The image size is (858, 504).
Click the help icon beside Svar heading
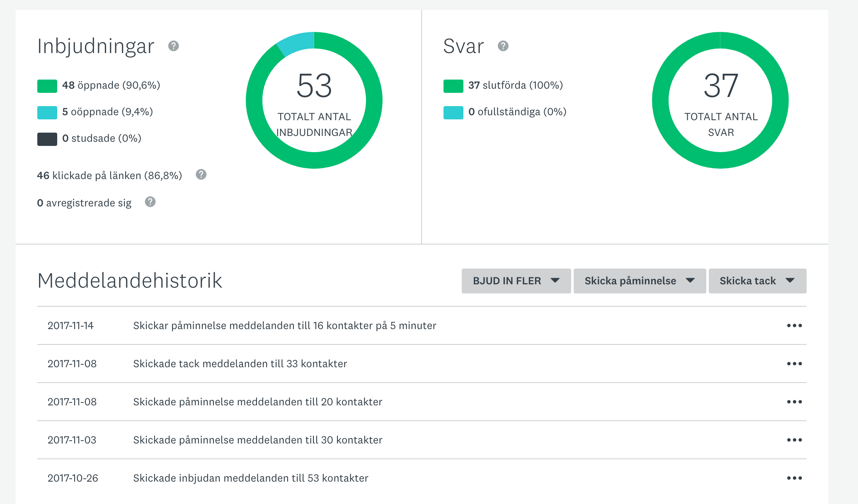tap(503, 46)
